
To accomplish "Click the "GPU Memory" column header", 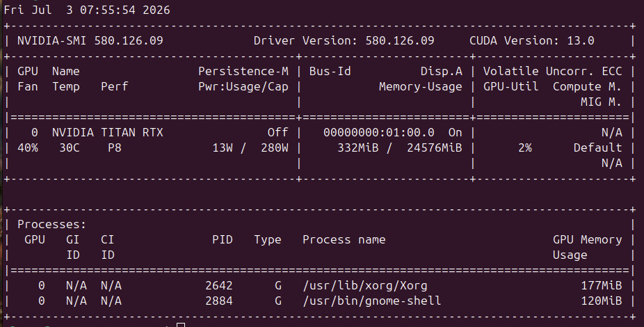I will coord(588,240).
